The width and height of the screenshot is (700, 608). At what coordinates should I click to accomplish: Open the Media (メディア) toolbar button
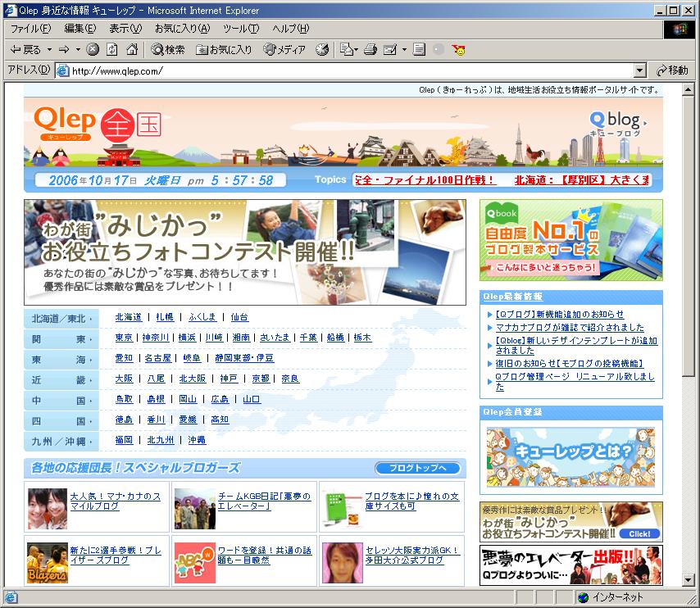[x=284, y=50]
